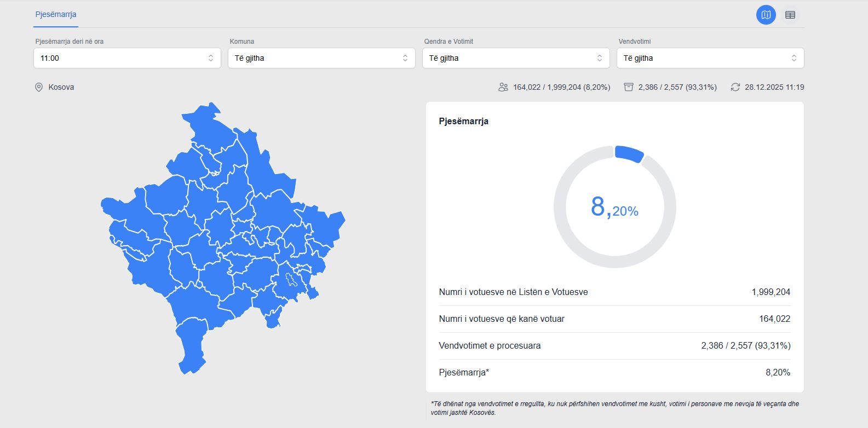
Task: Switch to map view icon
Action: [766, 15]
